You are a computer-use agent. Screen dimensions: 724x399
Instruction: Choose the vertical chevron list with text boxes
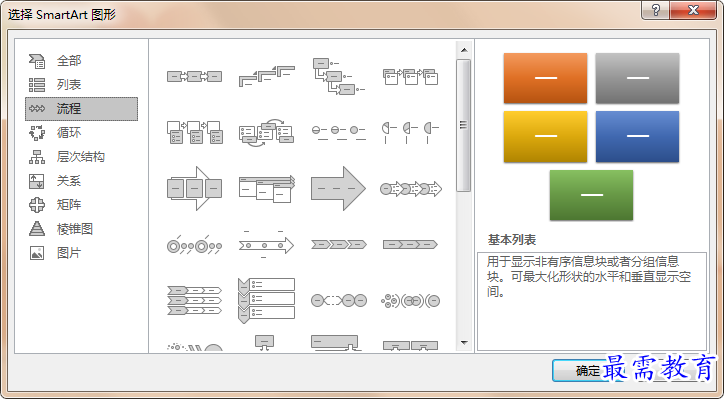(266, 300)
